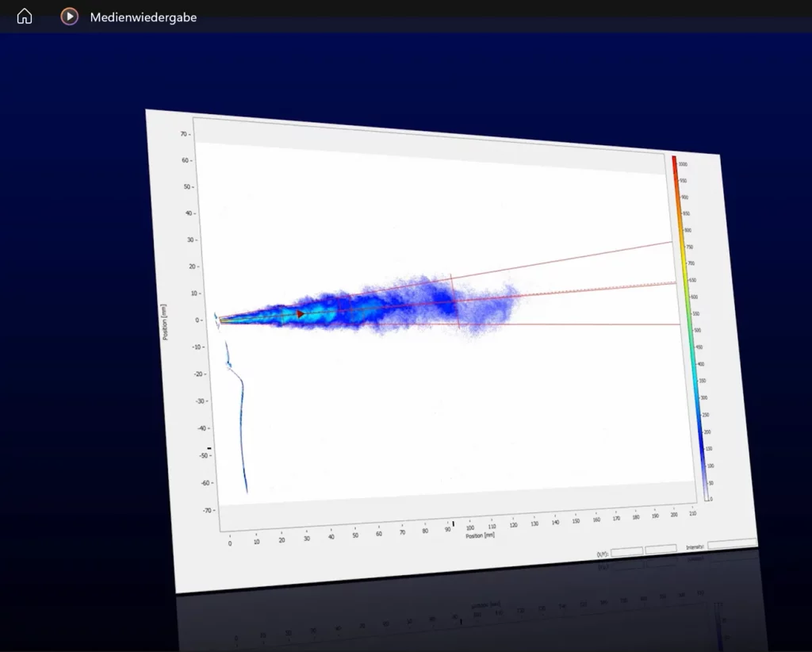Click the horizontal axis label Position [mm]
The height and width of the screenshot is (652, 812).
pos(480,535)
